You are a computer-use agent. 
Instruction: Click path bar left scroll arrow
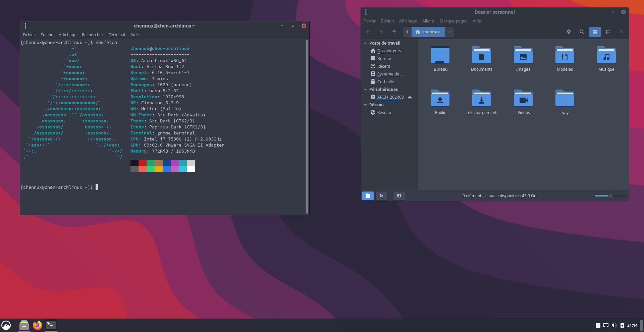(407, 32)
